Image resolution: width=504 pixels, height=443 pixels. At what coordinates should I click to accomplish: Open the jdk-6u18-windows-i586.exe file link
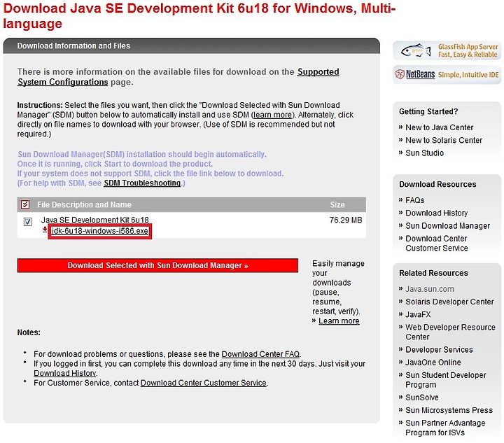(x=100, y=231)
